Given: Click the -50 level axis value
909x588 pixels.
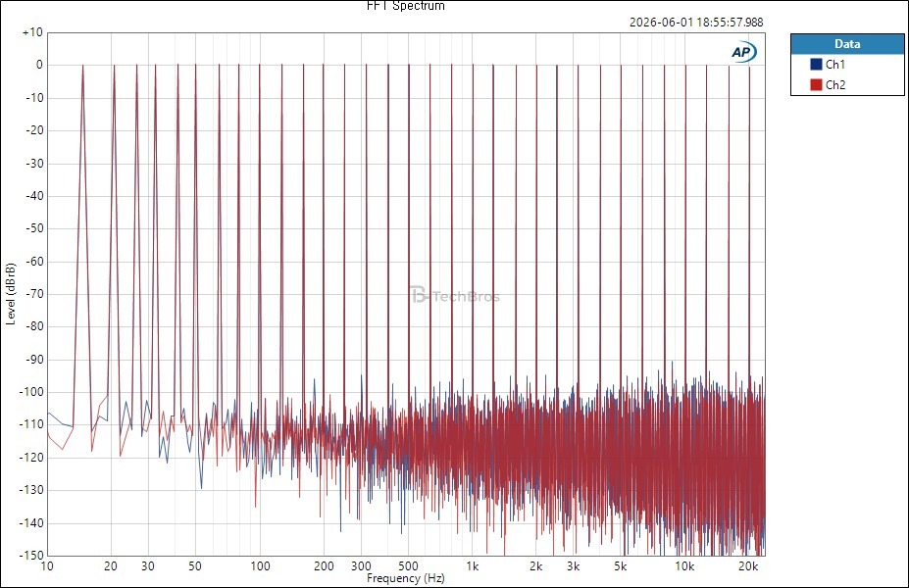Looking at the screenshot, I should click(x=33, y=228).
